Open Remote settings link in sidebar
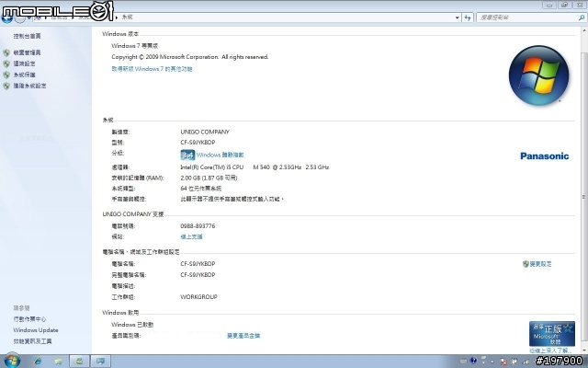This screenshot has height=368, width=588. coord(25,63)
